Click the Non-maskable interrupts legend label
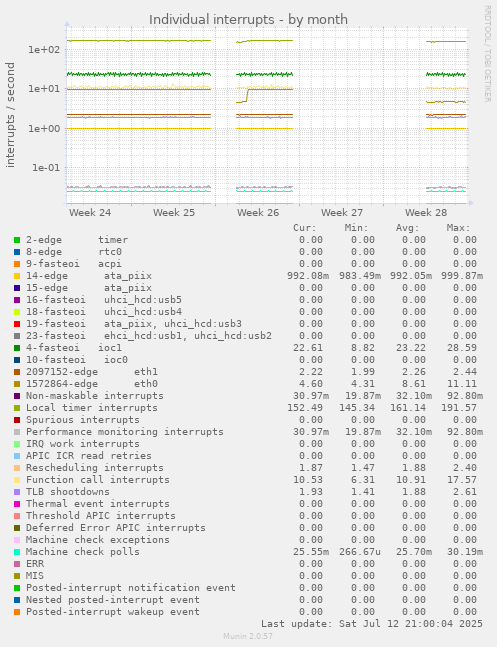Viewport: 497px width, 647px height. (95, 396)
